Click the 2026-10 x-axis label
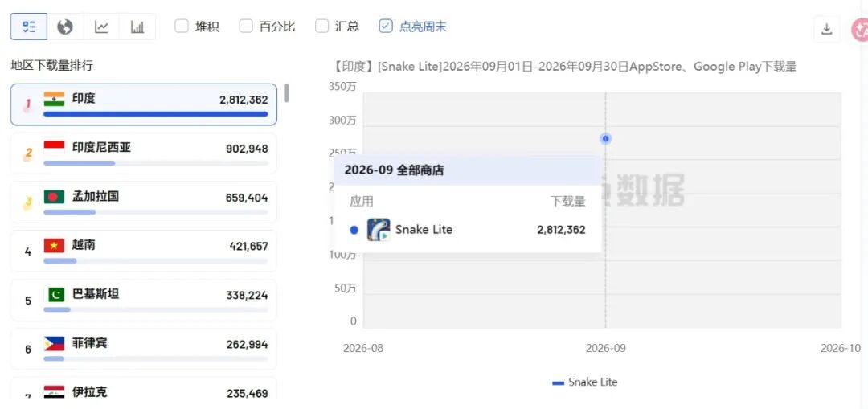868x409 pixels. (x=841, y=348)
